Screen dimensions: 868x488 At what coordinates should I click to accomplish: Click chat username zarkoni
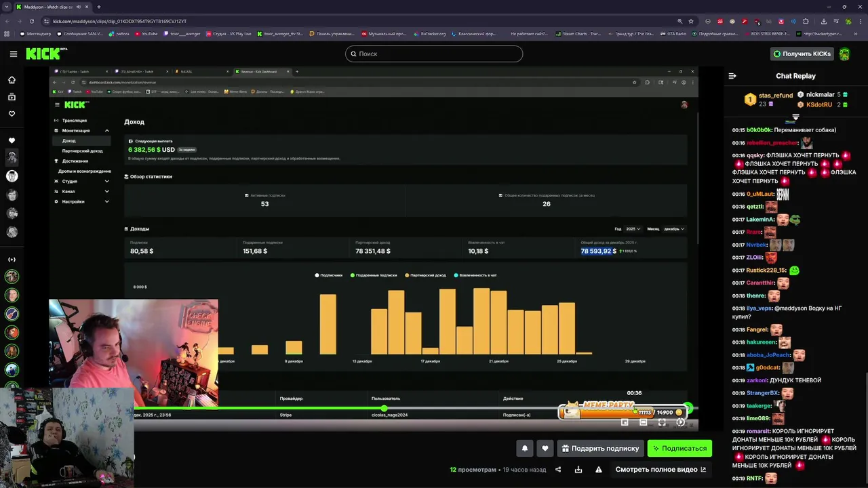coord(757,380)
